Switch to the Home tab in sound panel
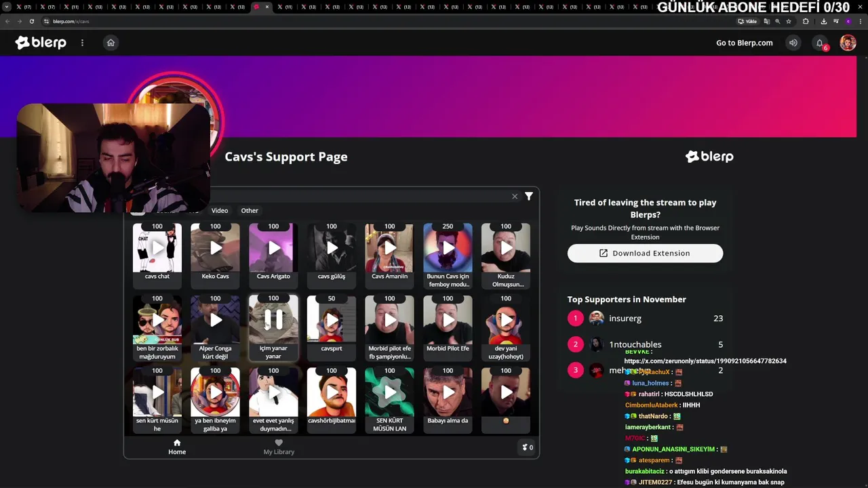 pos(177,447)
